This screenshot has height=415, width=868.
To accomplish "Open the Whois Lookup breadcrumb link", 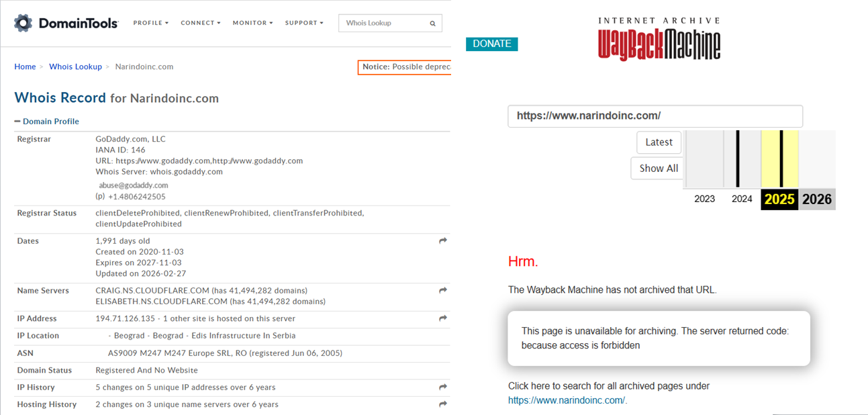I will pyautogui.click(x=75, y=66).
